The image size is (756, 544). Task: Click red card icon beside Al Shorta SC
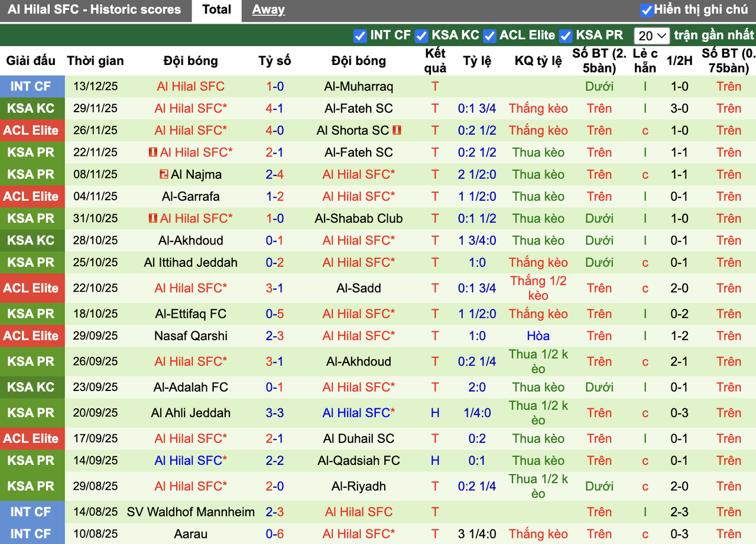click(x=397, y=130)
